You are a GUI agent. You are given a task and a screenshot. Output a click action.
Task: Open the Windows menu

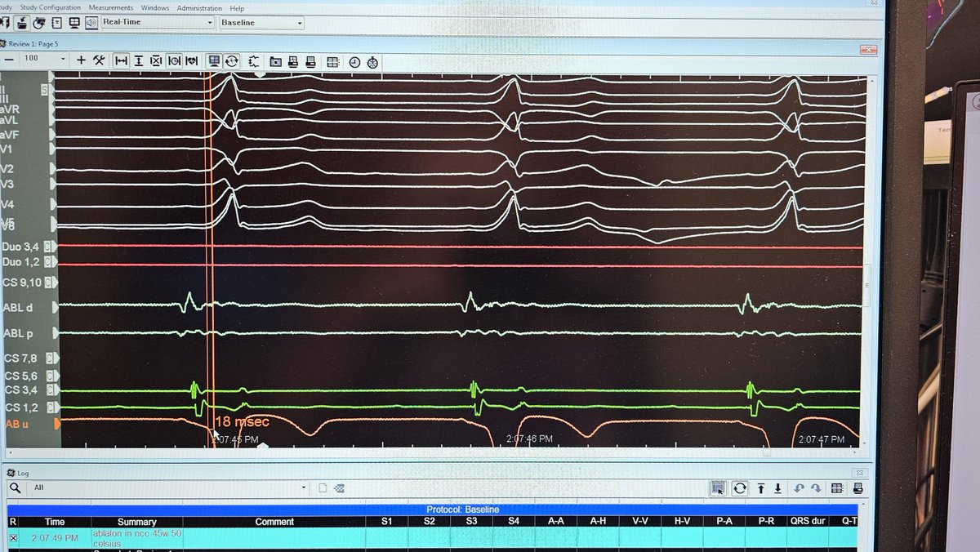154,7
